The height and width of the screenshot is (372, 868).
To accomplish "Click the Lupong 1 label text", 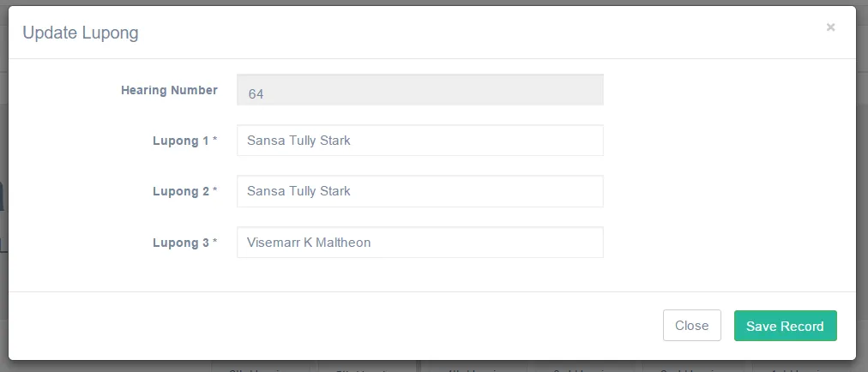I will 181,141.
